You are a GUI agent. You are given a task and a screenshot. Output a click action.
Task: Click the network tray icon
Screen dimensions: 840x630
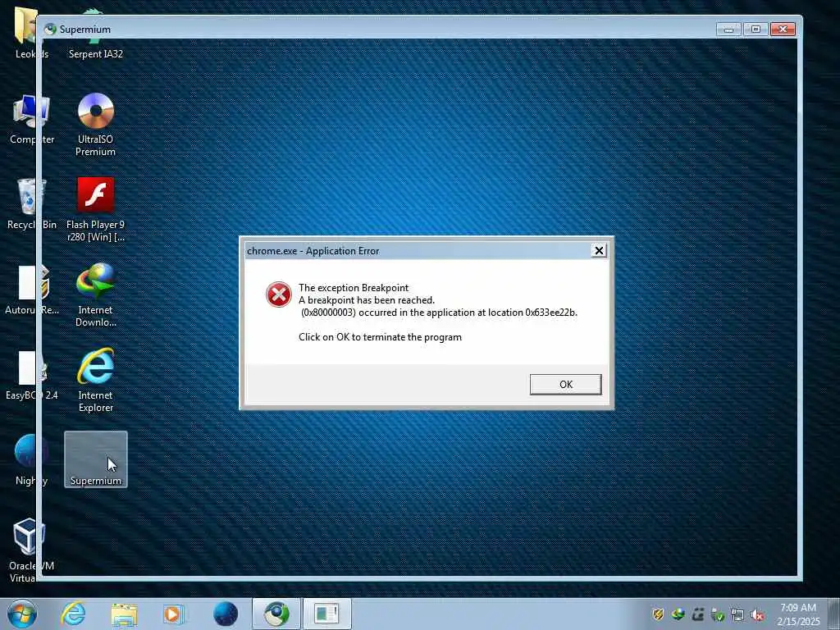737,615
